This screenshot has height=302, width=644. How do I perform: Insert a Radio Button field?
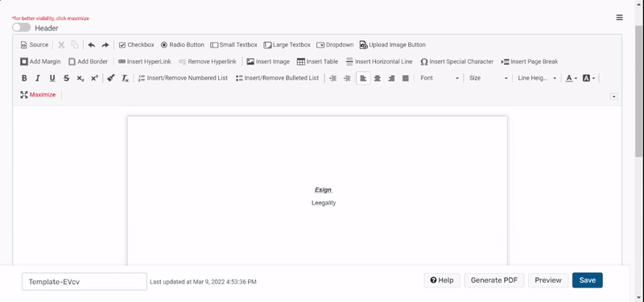(x=183, y=45)
